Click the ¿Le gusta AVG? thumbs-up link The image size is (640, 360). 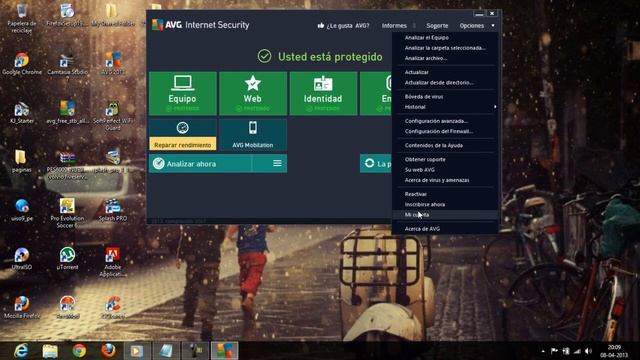343,25
